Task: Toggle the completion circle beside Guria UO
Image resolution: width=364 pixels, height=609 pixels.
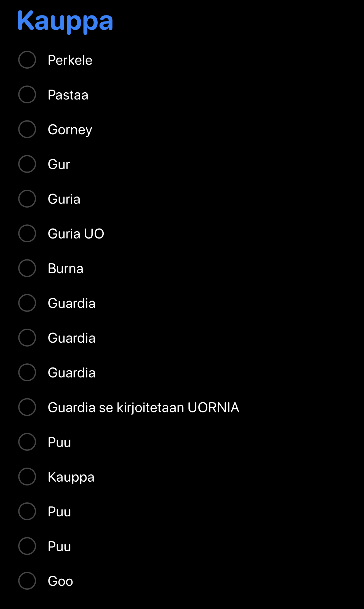Action: click(27, 234)
